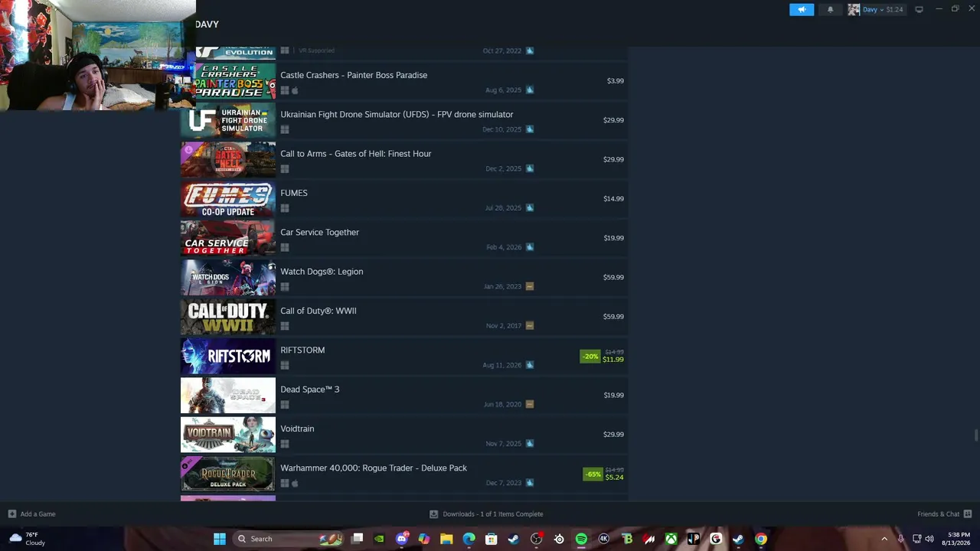The width and height of the screenshot is (980, 551).
Task: Click the Add a Game plus icon
Action: 11,514
